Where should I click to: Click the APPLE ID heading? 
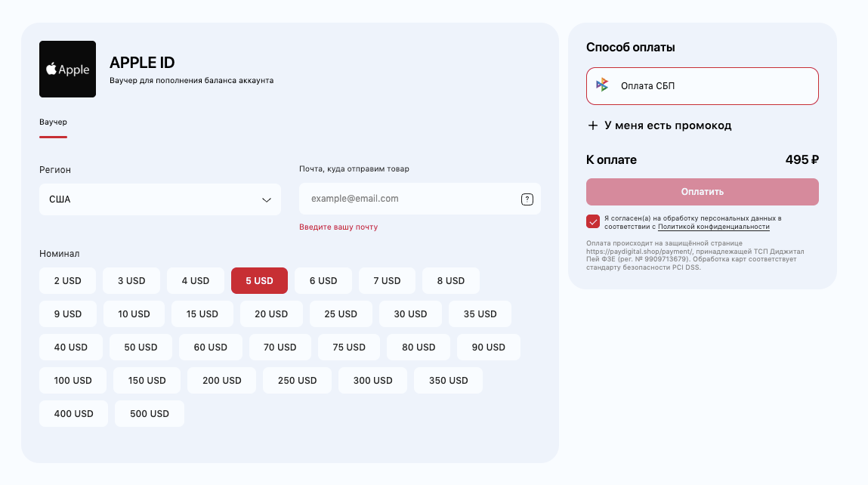tap(142, 63)
